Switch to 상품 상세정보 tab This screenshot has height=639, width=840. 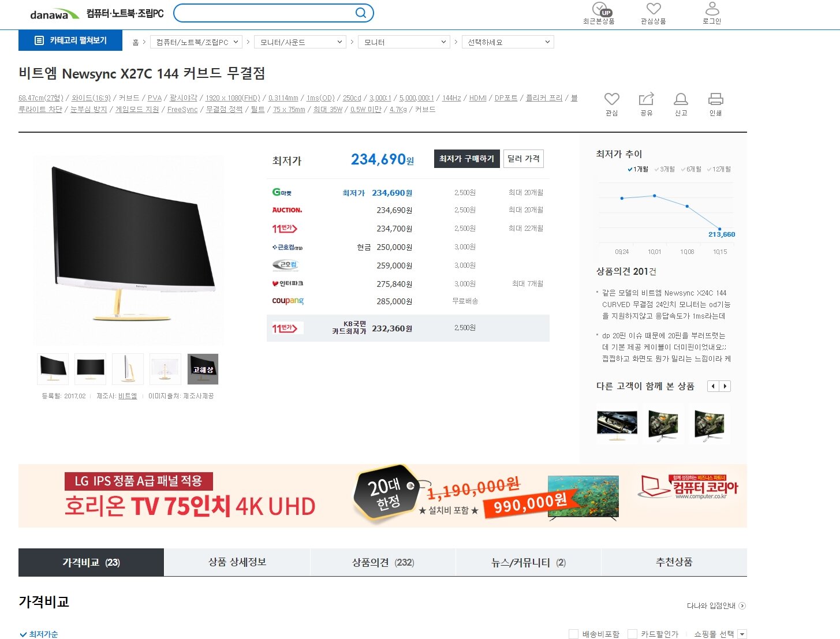tap(237, 562)
